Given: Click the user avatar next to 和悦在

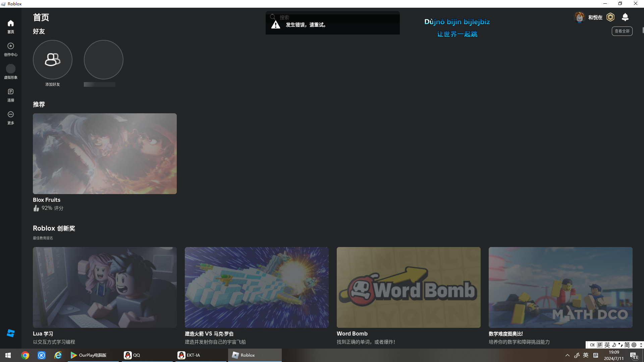Looking at the screenshot, I should coord(579,17).
